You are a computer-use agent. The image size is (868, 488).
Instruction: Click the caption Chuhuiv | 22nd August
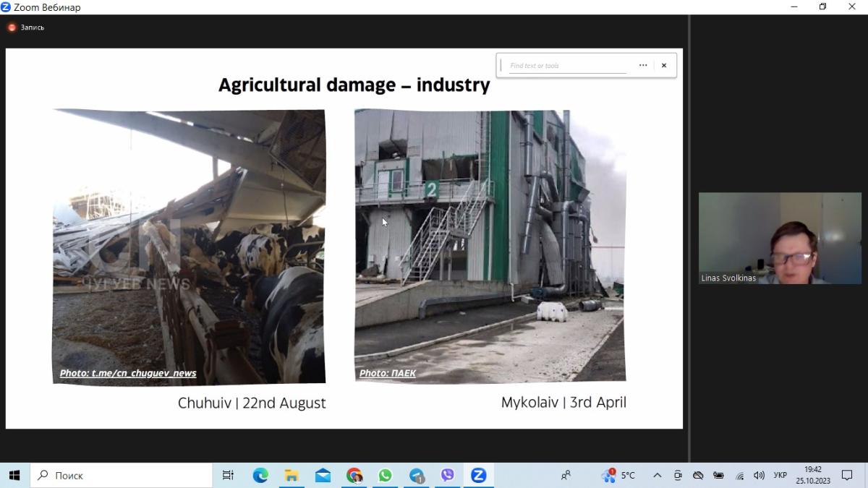(252, 403)
